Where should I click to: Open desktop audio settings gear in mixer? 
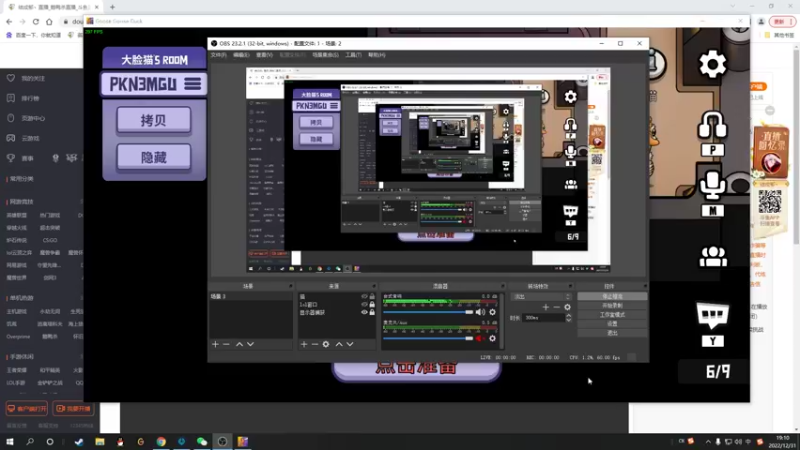tap(492, 312)
